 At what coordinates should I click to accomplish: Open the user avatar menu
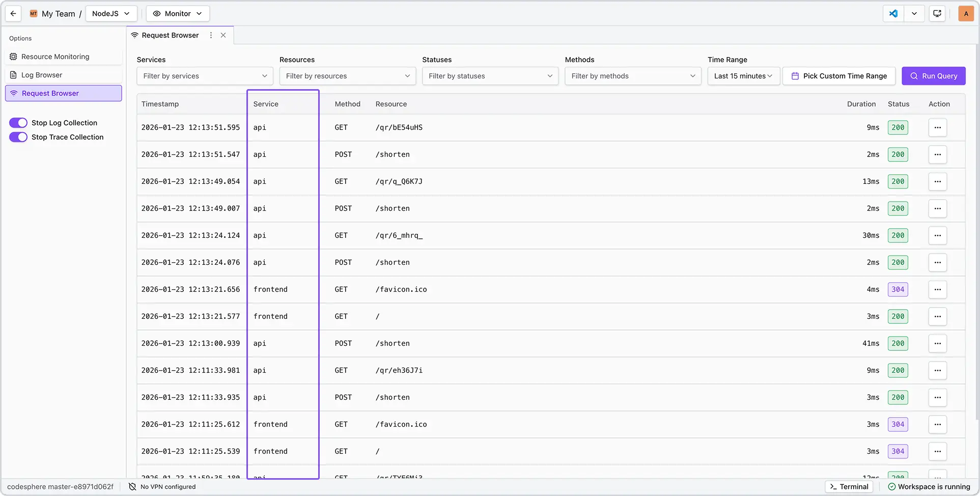[x=966, y=14]
